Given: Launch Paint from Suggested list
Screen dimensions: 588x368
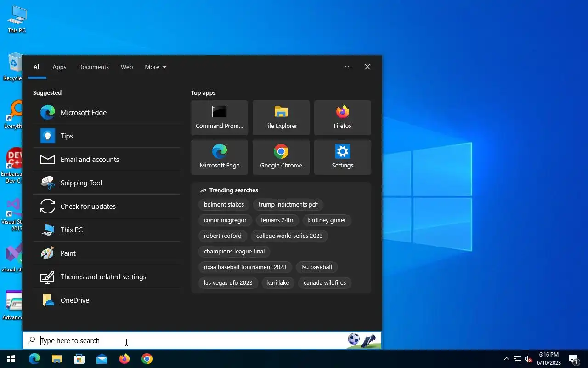Looking at the screenshot, I should tap(107, 253).
